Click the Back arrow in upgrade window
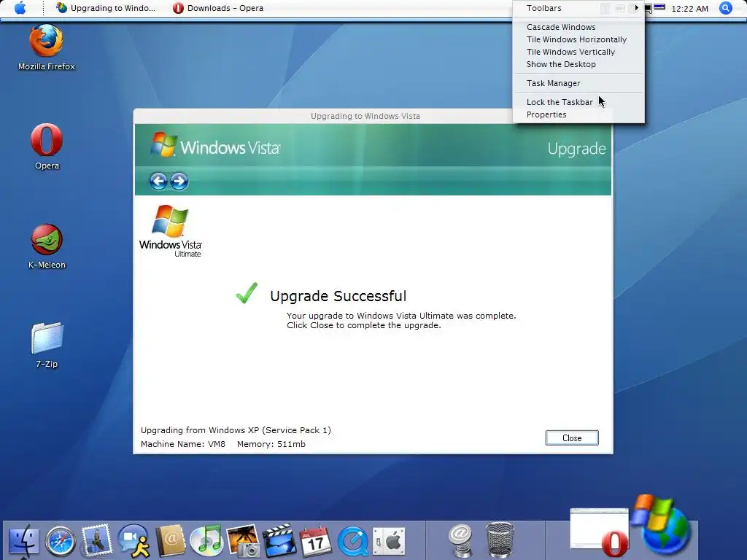The height and width of the screenshot is (560, 747). 158,182
